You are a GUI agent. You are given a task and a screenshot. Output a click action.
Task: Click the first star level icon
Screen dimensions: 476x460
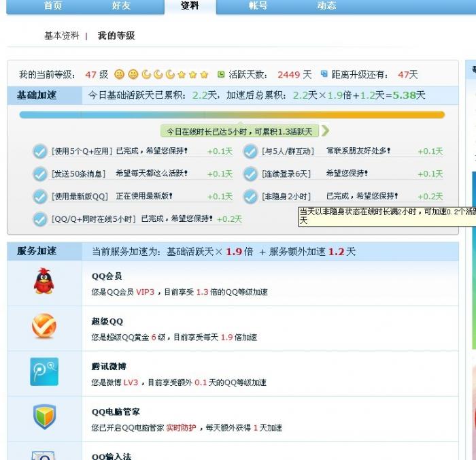182,74
